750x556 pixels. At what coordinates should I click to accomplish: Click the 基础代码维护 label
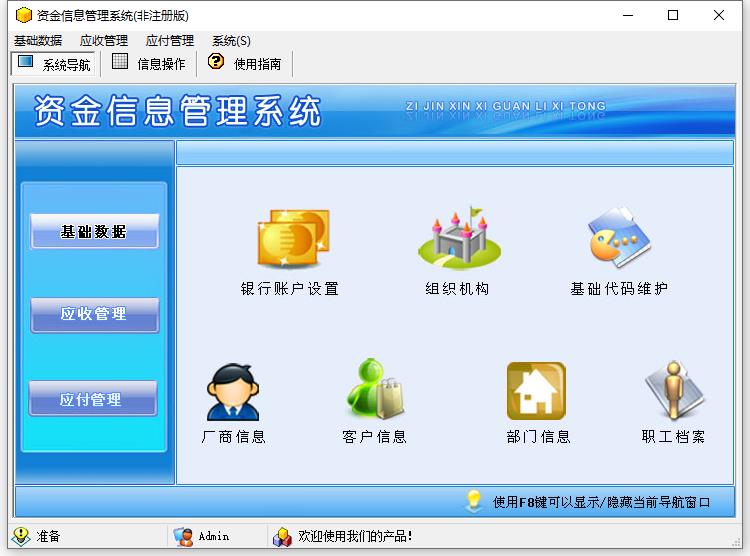coord(619,289)
